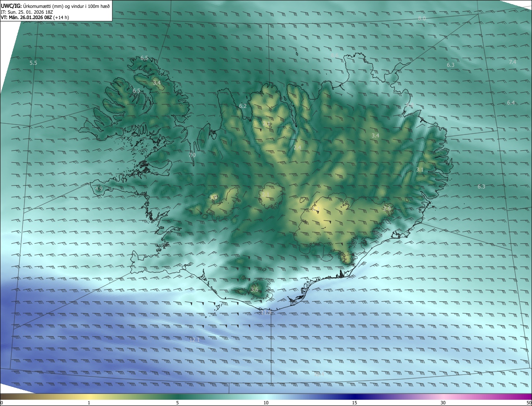Click the 7.0 value label
Viewport: 532px width, 406px height.
192,155
